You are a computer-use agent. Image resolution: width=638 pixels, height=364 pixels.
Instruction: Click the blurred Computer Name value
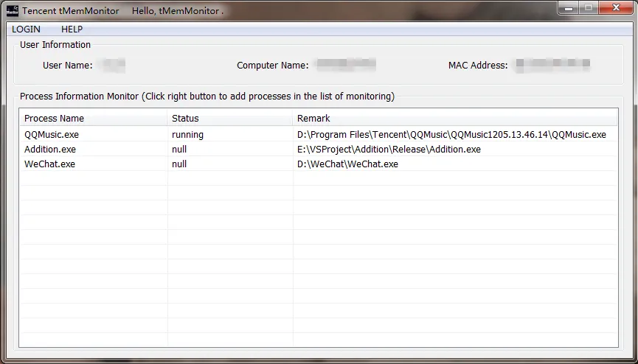(x=346, y=64)
